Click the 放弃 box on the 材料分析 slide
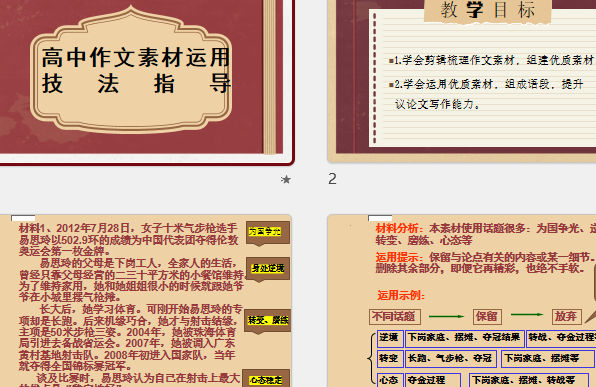596x387 pixels. pyautogui.click(x=566, y=316)
